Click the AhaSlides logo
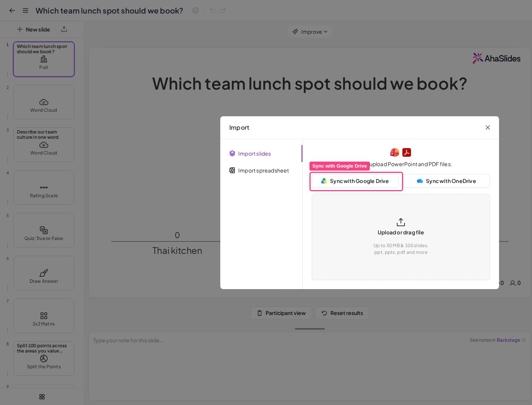The image size is (532, 405). [x=496, y=58]
